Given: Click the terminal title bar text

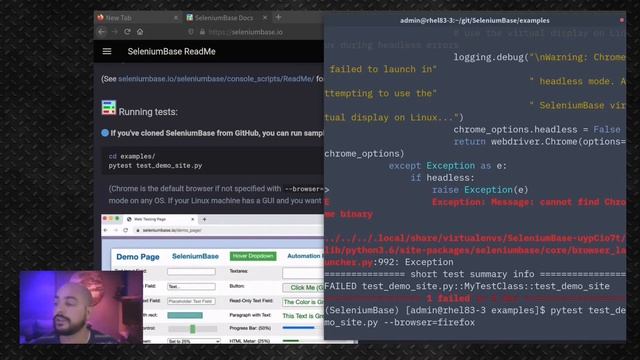Looking at the screenshot, I should pos(475,20).
